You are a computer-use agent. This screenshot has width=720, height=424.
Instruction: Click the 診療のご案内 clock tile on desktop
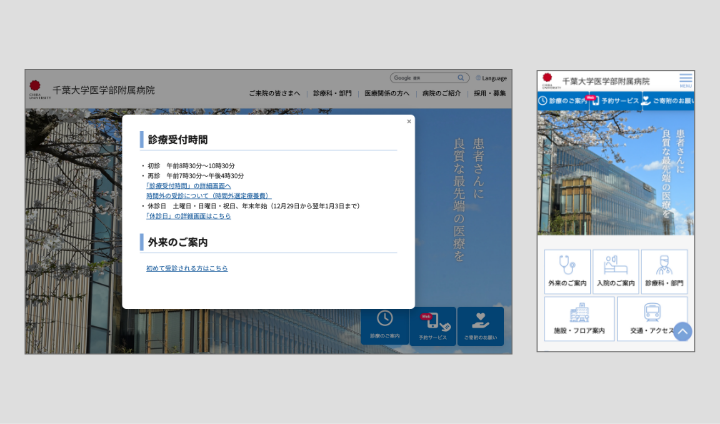pyautogui.click(x=384, y=325)
